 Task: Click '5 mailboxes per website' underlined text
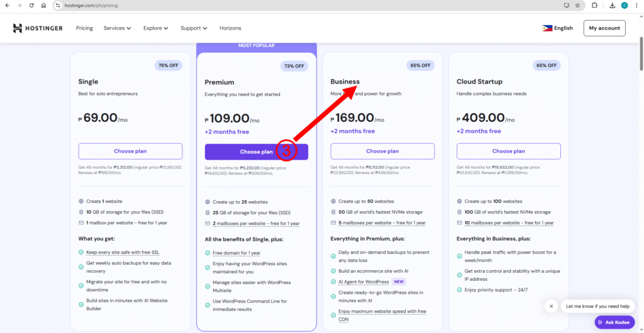(382, 222)
